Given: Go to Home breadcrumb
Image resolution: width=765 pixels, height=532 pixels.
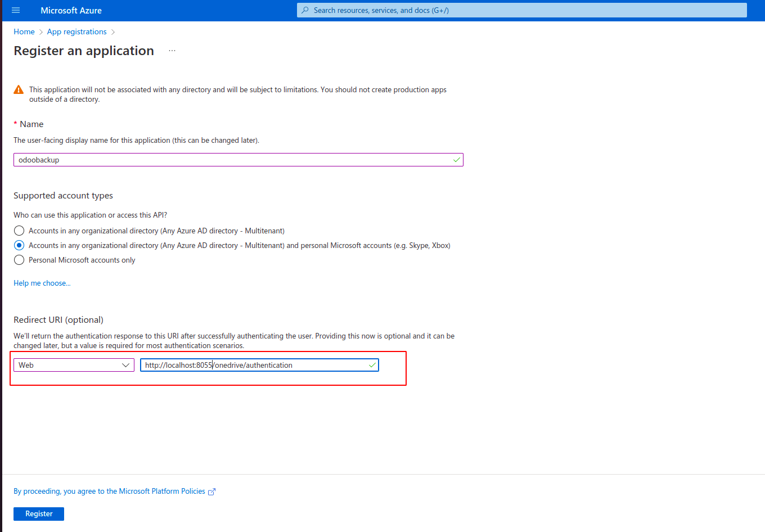Looking at the screenshot, I should point(24,32).
